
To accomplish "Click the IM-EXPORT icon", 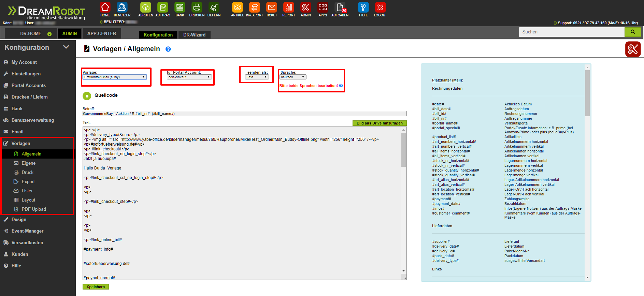I will (x=255, y=7).
